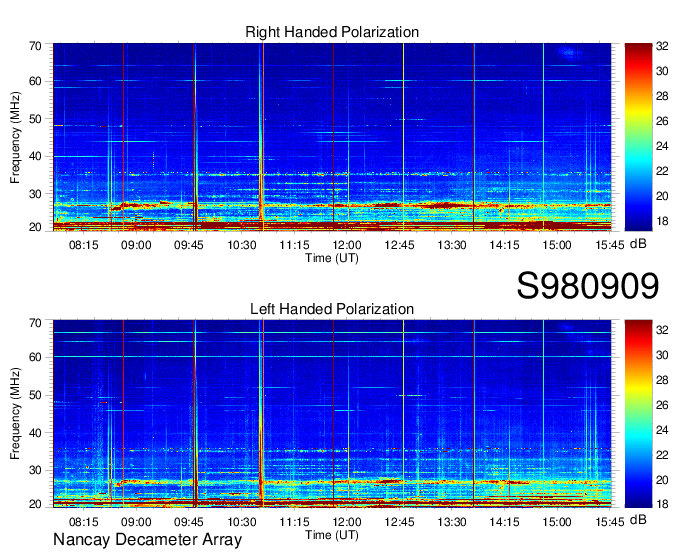Screen dimensions: 680x552
Task: Click the 50 frequency tick of the Right Handed plot
Action: tap(35, 119)
